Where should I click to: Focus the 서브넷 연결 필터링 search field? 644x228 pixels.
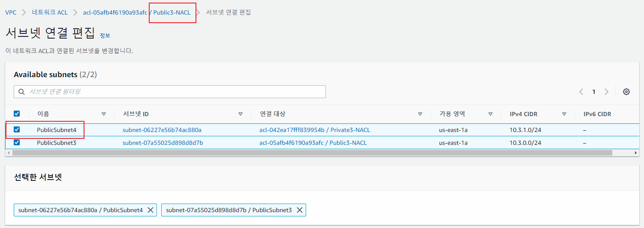(x=170, y=92)
